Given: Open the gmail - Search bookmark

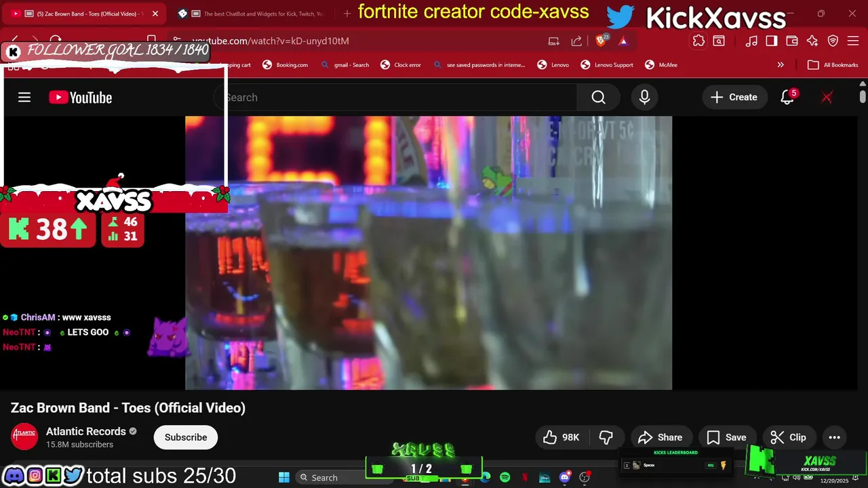Looking at the screenshot, I should [x=346, y=65].
